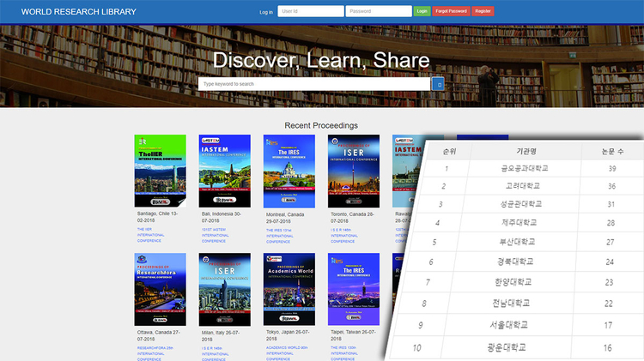The width and height of the screenshot is (644, 361).
Task: Open the Montreal, Canada IRES cover
Action: (x=289, y=171)
